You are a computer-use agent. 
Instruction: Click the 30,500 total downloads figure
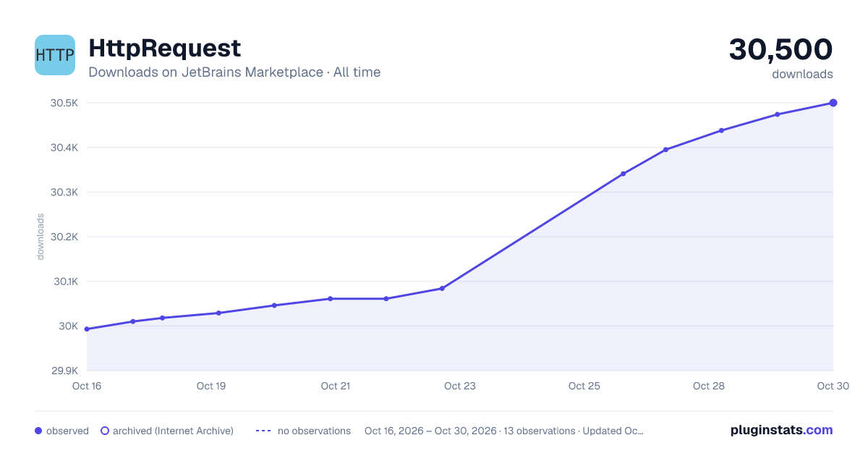[780, 49]
